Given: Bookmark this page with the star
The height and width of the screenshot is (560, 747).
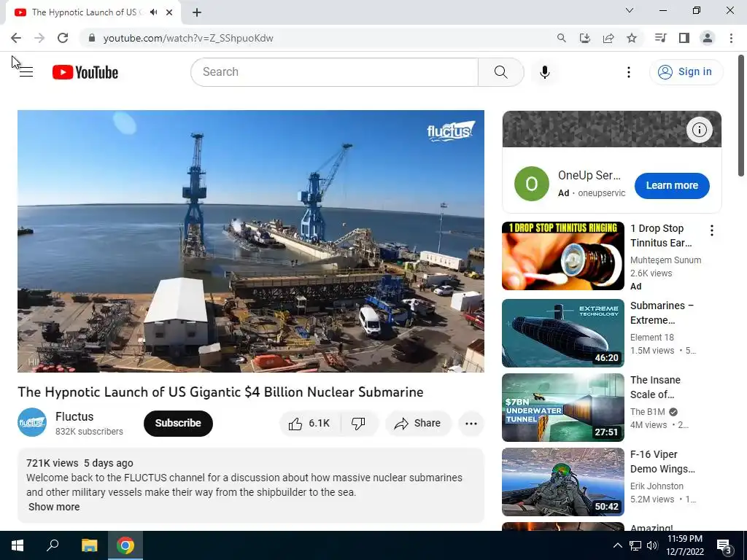Looking at the screenshot, I should (x=632, y=38).
